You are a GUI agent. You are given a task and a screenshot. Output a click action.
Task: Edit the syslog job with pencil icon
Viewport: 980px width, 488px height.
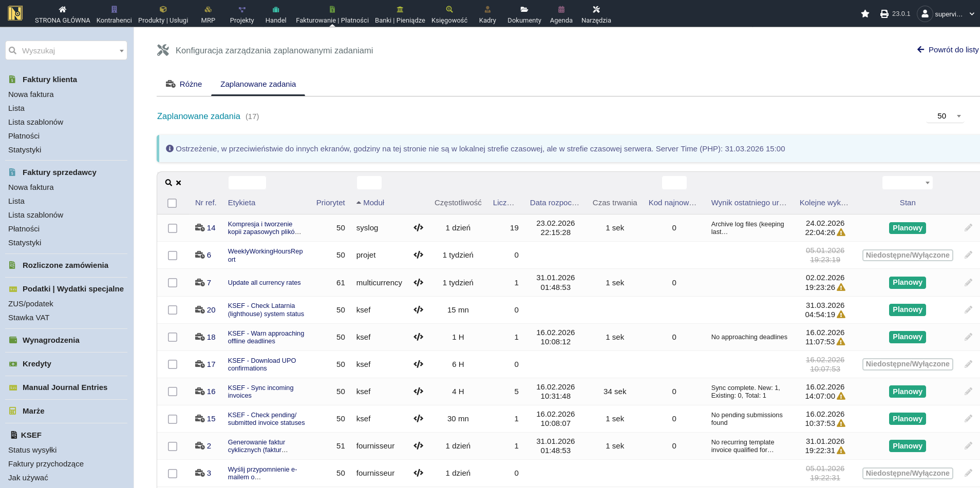(968, 228)
